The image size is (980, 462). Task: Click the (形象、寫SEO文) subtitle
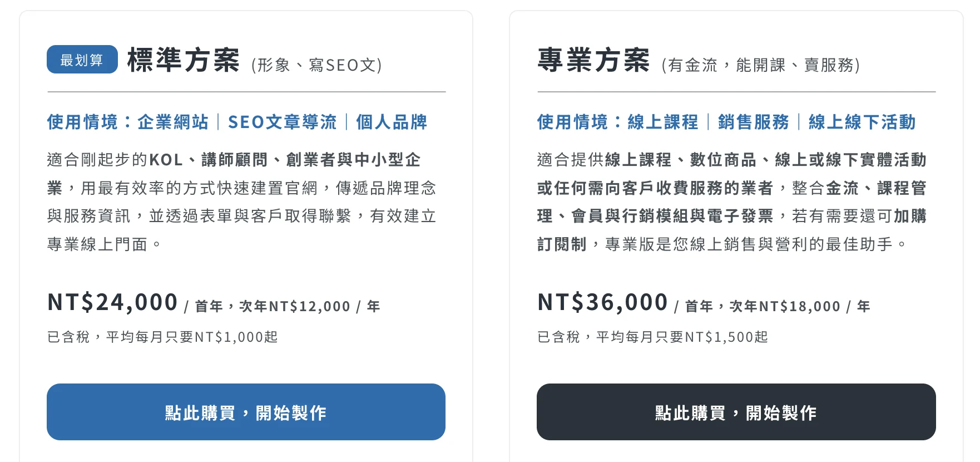pyautogui.click(x=316, y=65)
